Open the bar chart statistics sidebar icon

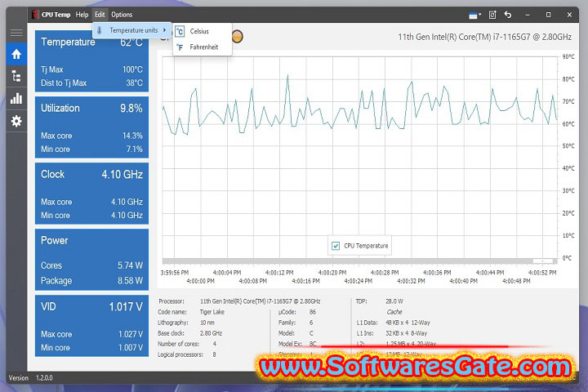16,99
